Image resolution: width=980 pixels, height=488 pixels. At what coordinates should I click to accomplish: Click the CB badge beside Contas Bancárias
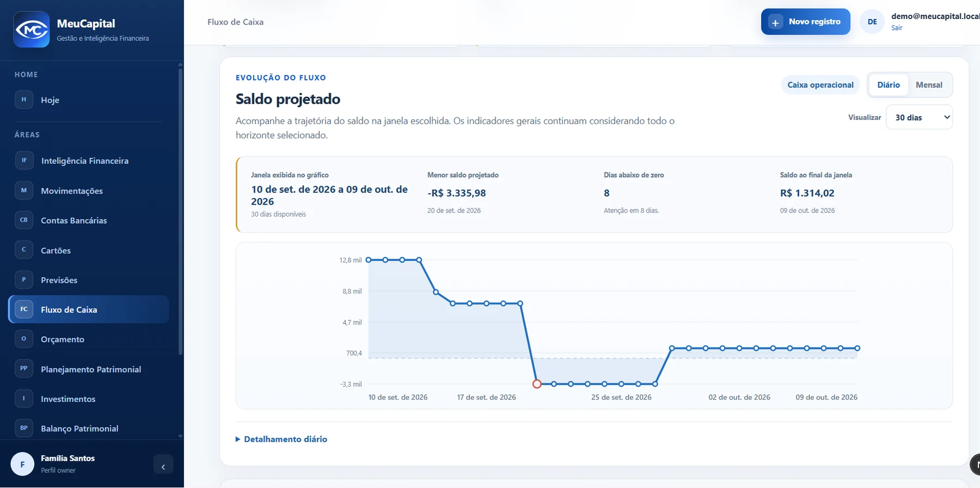pos(24,220)
